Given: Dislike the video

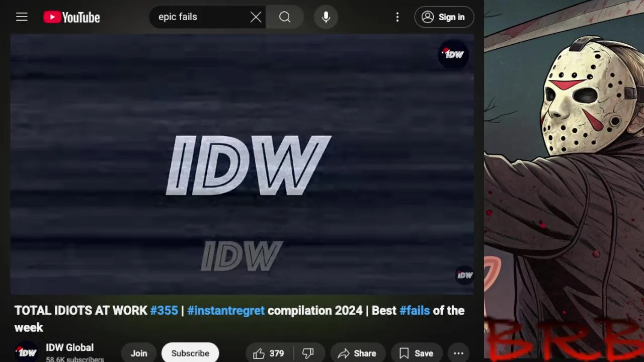Looking at the screenshot, I should click(x=308, y=353).
